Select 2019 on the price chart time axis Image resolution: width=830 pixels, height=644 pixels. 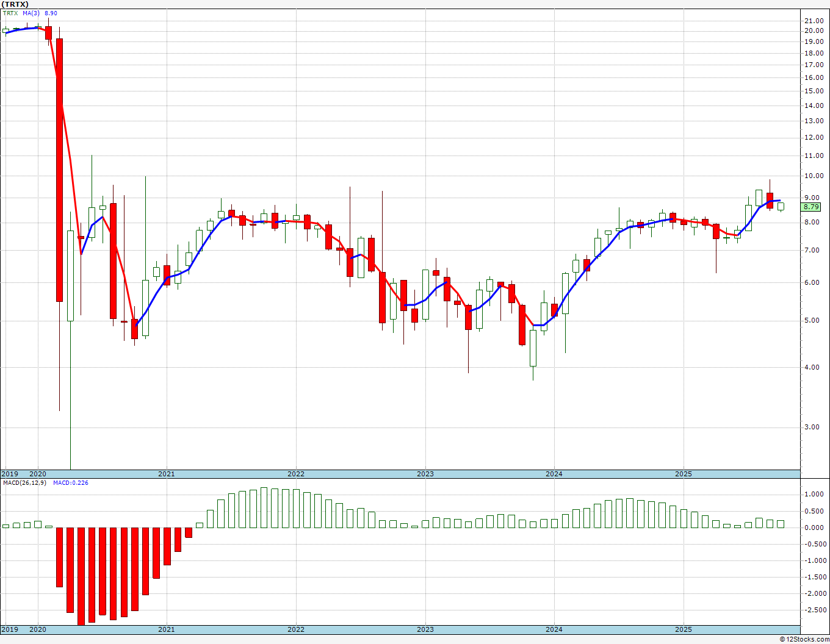pyautogui.click(x=10, y=474)
